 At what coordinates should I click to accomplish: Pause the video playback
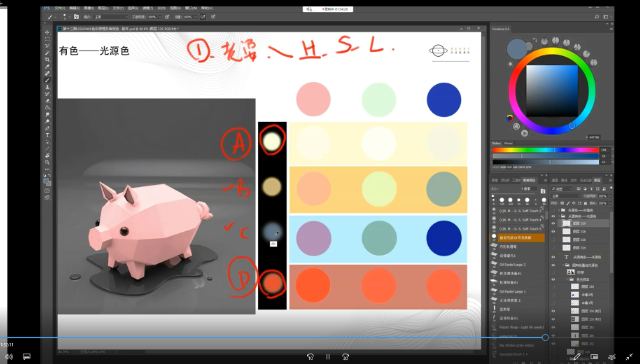[328, 357]
